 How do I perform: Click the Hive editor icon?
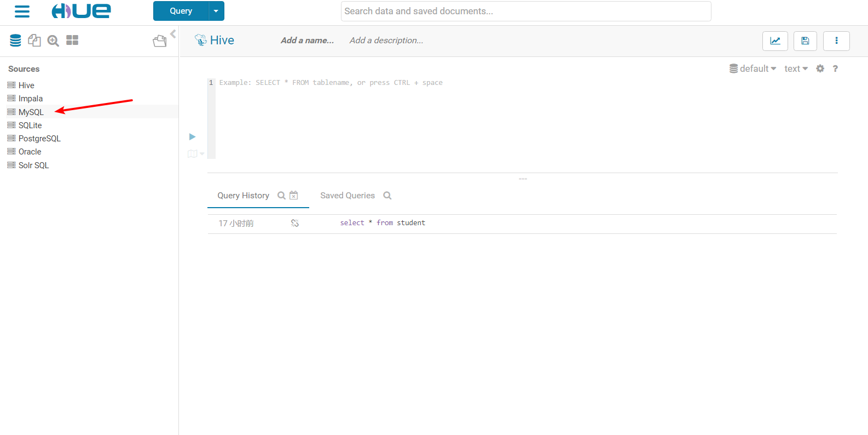[x=200, y=40]
